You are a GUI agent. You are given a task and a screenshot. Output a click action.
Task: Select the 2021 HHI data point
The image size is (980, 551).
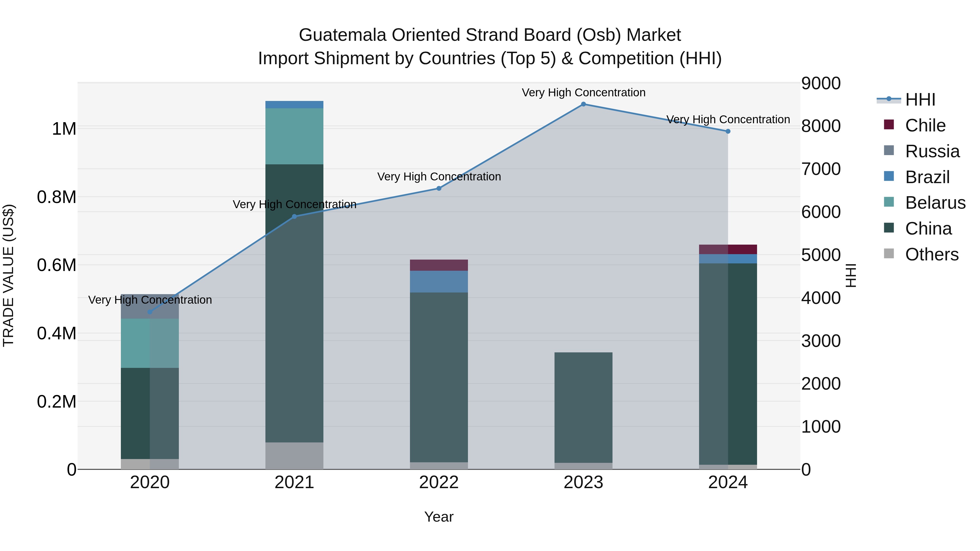(295, 216)
